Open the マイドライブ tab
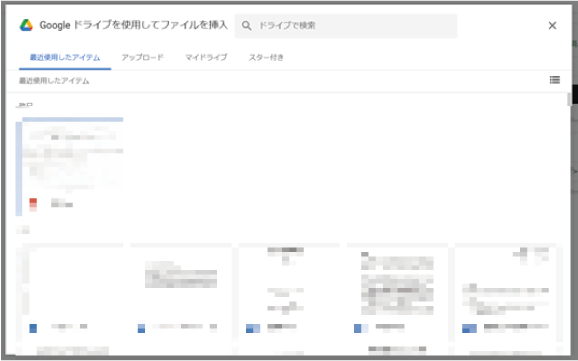 tap(206, 58)
